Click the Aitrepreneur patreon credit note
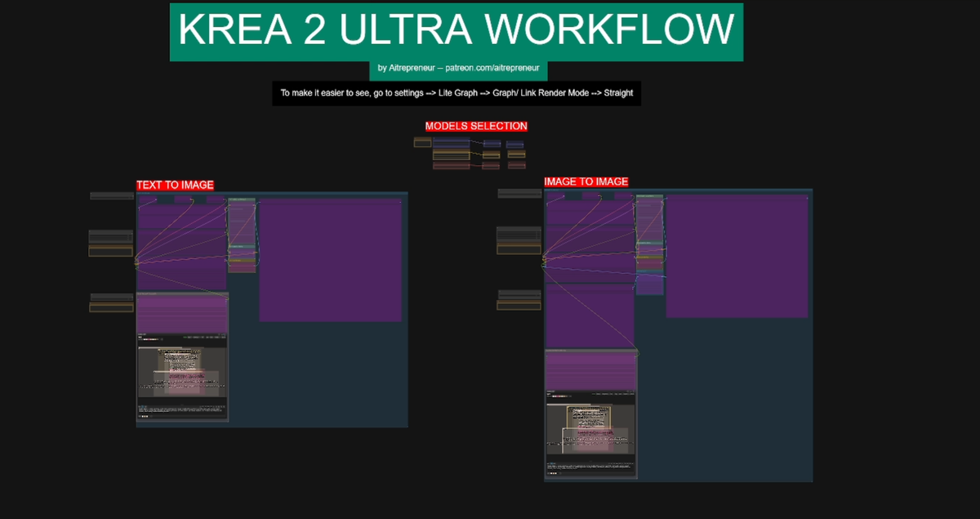Viewport: 980px width, 519px height. (x=458, y=69)
